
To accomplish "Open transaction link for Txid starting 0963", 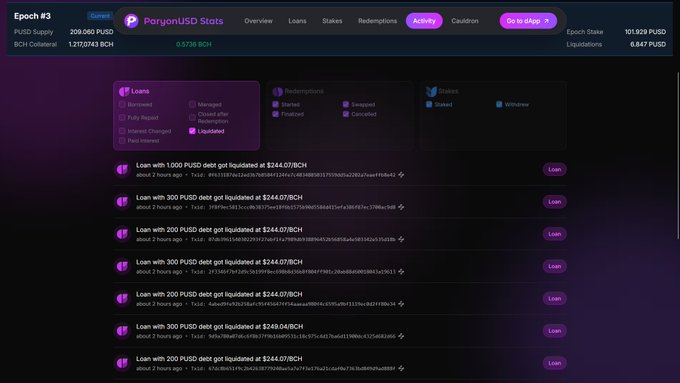I will click(302, 175).
